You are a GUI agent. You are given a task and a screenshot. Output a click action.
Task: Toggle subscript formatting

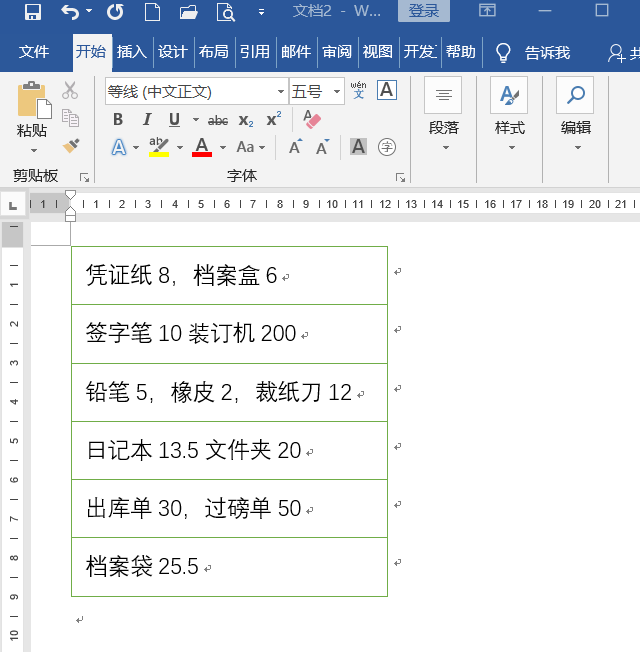pyautogui.click(x=246, y=121)
